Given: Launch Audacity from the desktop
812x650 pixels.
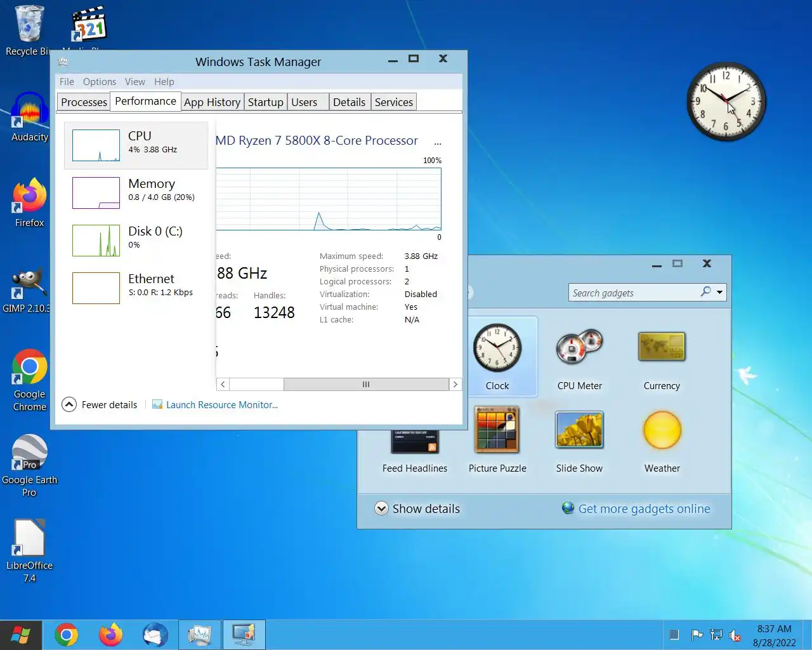Looking at the screenshot, I should click(29, 117).
